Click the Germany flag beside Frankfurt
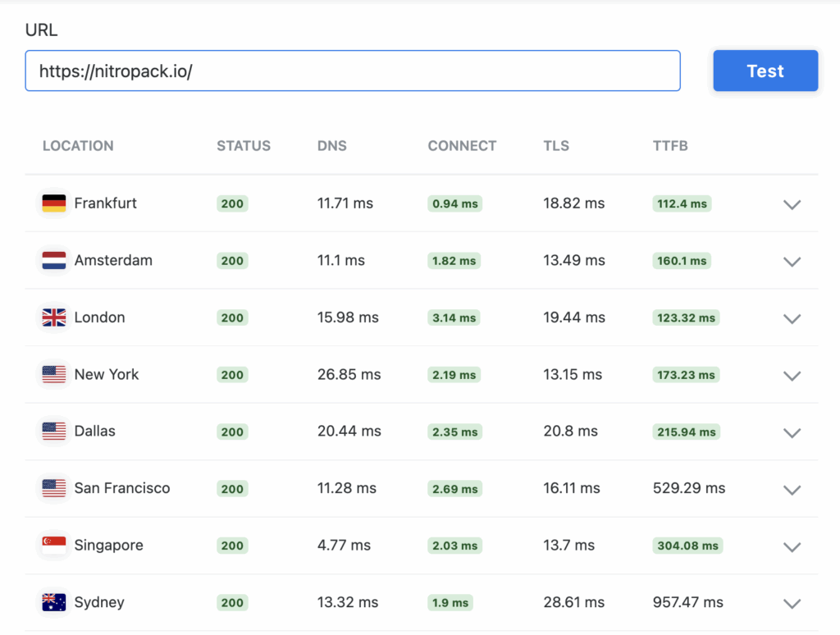 53,203
